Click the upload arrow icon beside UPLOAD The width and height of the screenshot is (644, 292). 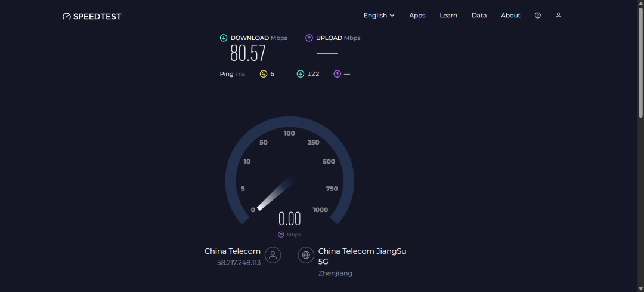(309, 38)
